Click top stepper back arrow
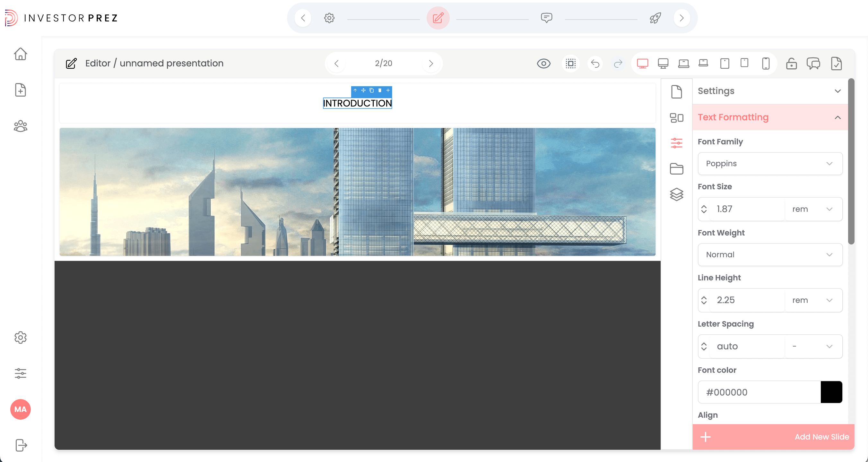This screenshot has height=462, width=868. pos(303,18)
